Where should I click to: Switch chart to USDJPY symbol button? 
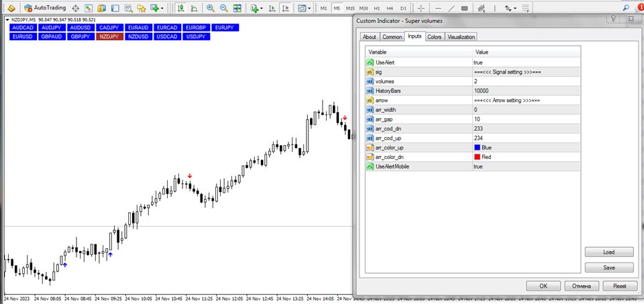[197, 36]
